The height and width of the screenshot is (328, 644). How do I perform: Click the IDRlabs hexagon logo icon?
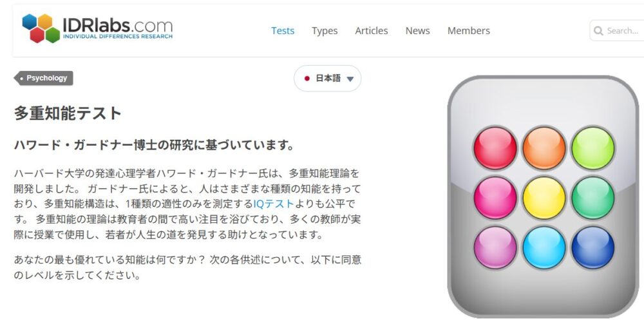(41, 28)
